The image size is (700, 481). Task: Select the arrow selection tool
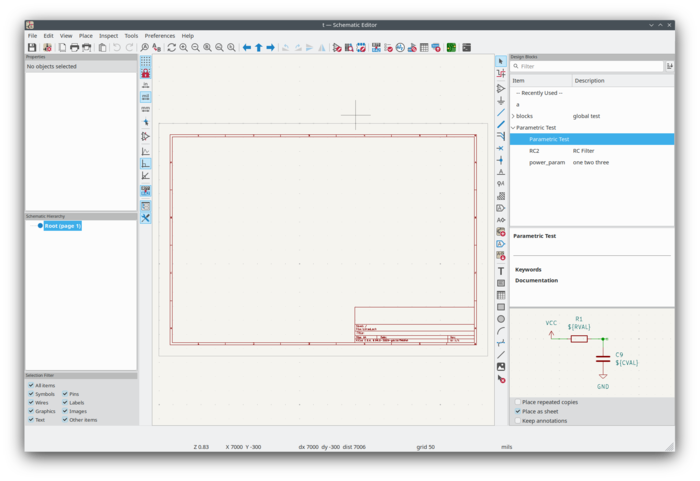501,62
